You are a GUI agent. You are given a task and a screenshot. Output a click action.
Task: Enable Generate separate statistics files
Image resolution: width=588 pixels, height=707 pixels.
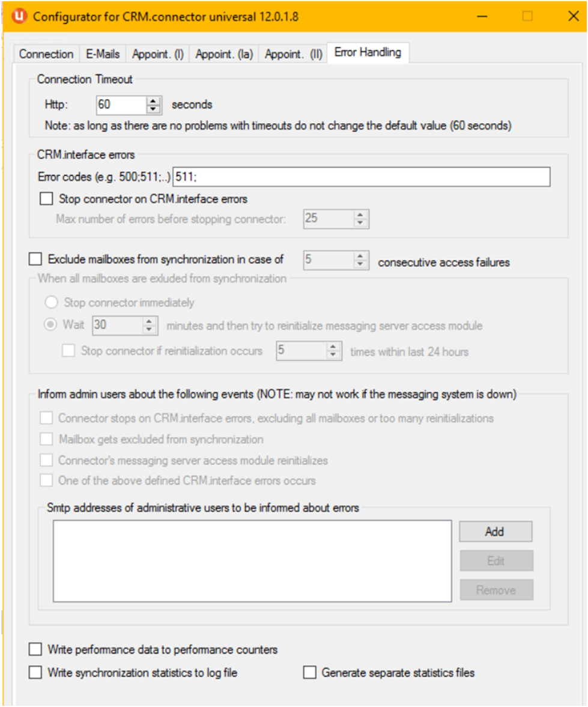coord(309,672)
